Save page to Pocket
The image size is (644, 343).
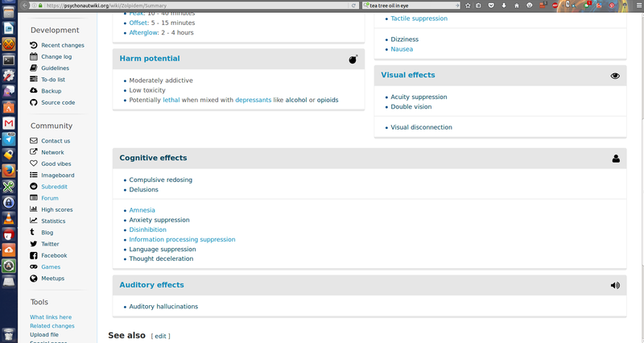click(491, 6)
